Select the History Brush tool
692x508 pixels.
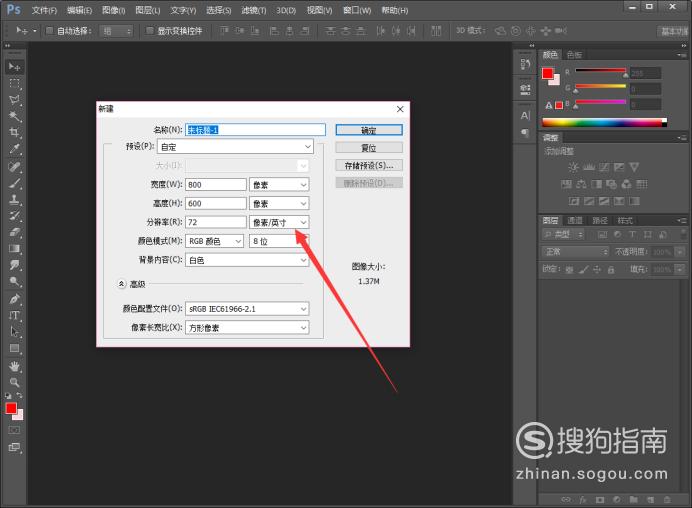(x=14, y=216)
